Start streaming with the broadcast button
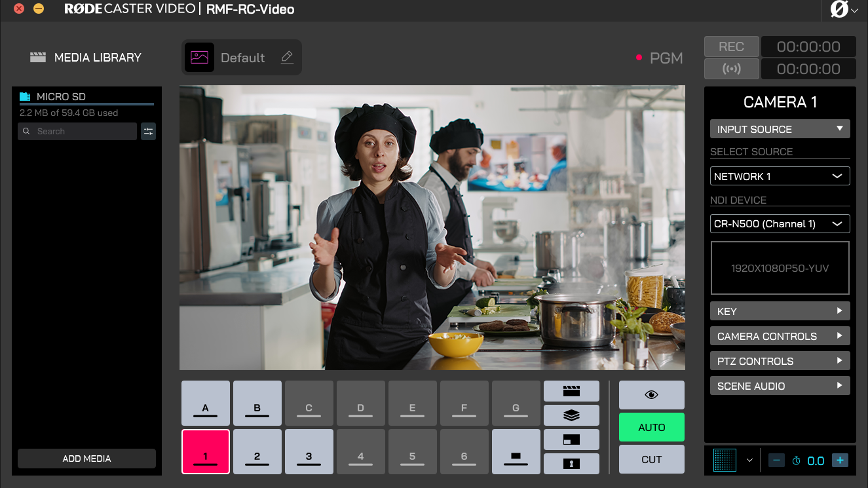This screenshot has height=488, width=868. point(731,69)
